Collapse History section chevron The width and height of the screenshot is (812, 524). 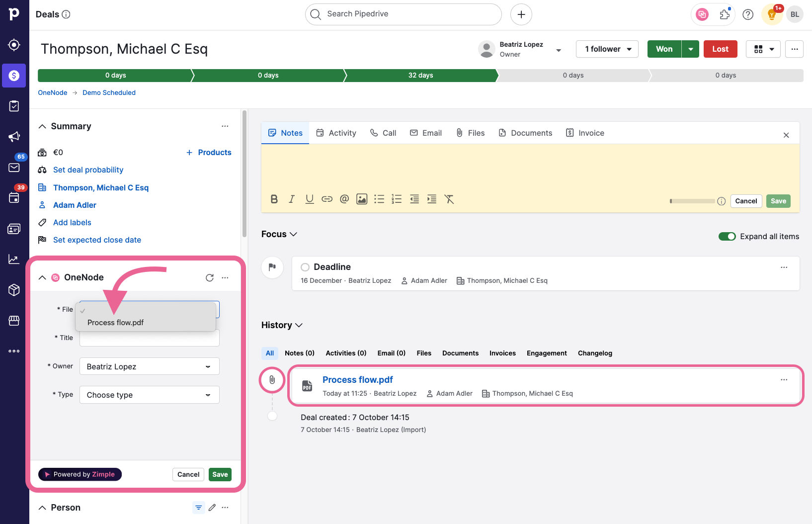point(299,325)
